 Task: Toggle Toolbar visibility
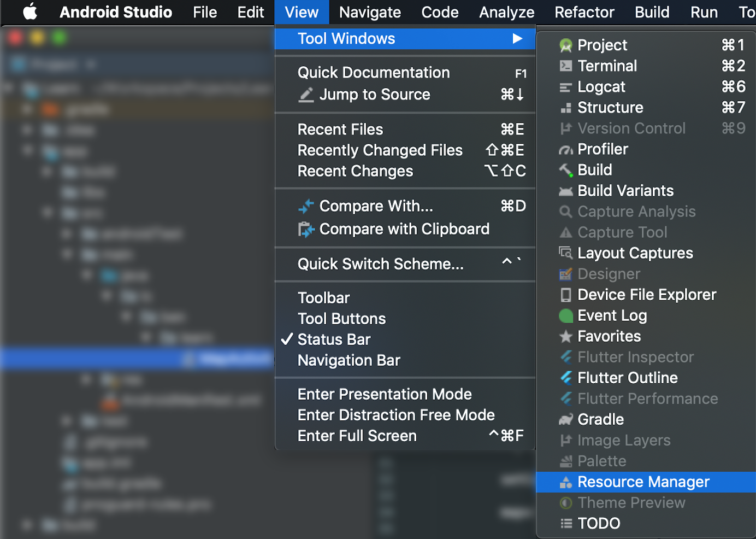click(405, 298)
